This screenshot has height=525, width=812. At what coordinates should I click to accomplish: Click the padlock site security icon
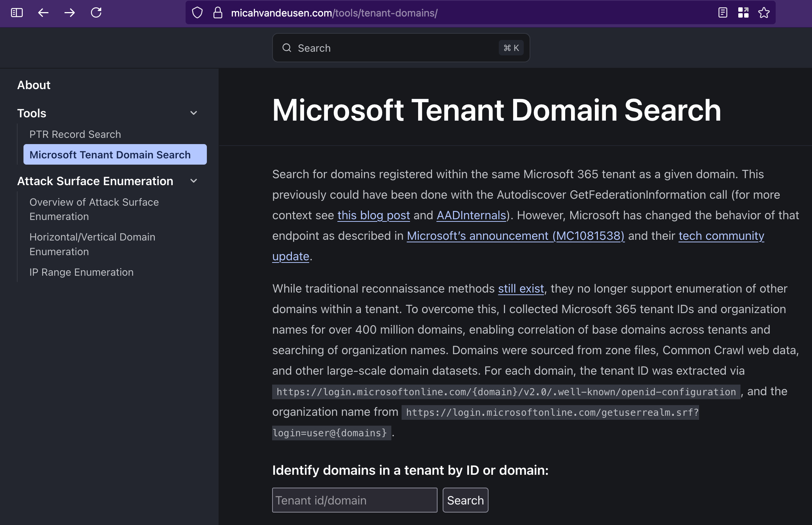pyautogui.click(x=218, y=13)
